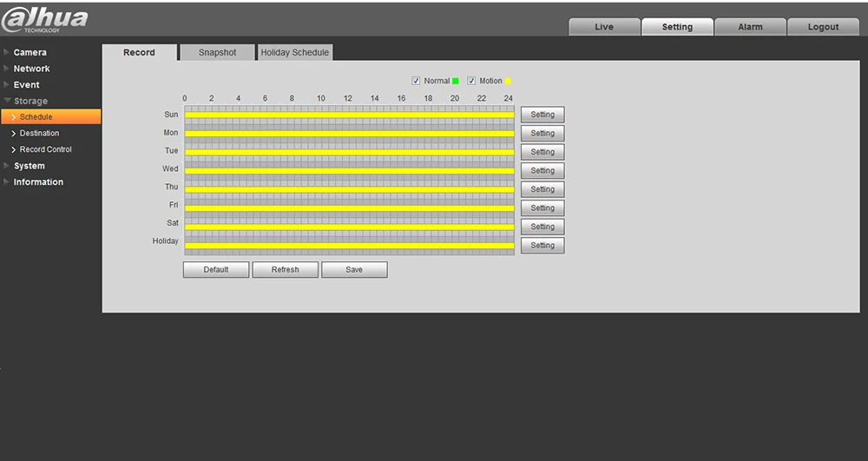Expand the Information section
Screen dimensions: 868x461
click(38, 181)
